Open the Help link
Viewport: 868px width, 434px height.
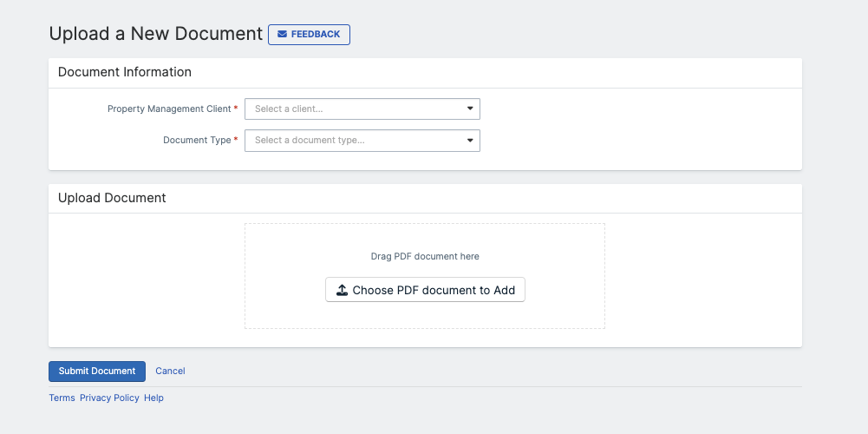pyautogui.click(x=153, y=398)
